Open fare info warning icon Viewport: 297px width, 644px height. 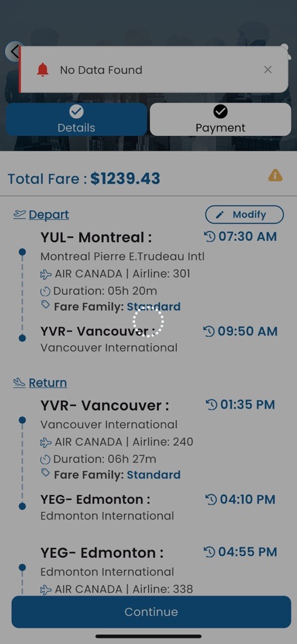(x=275, y=176)
